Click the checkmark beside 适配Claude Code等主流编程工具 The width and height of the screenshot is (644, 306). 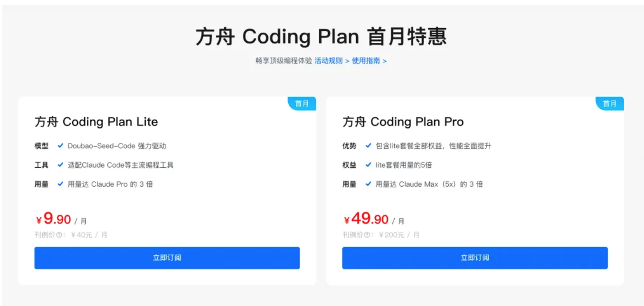coord(60,165)
